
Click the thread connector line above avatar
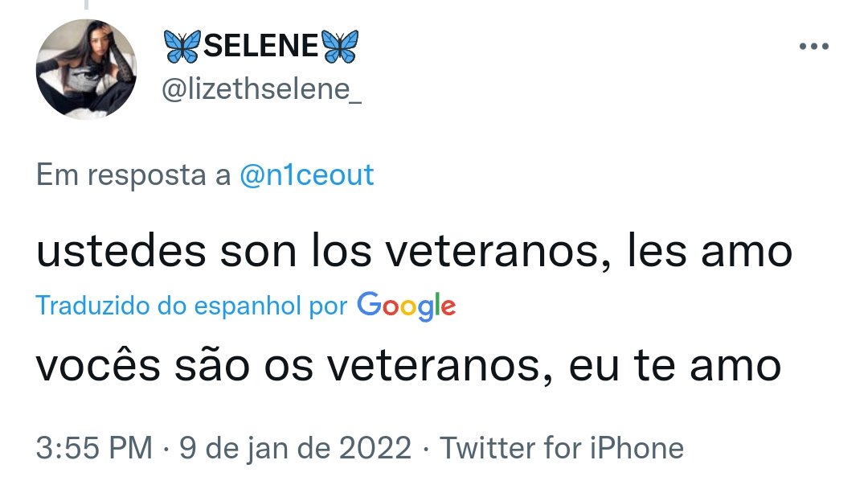coord(86,5)
